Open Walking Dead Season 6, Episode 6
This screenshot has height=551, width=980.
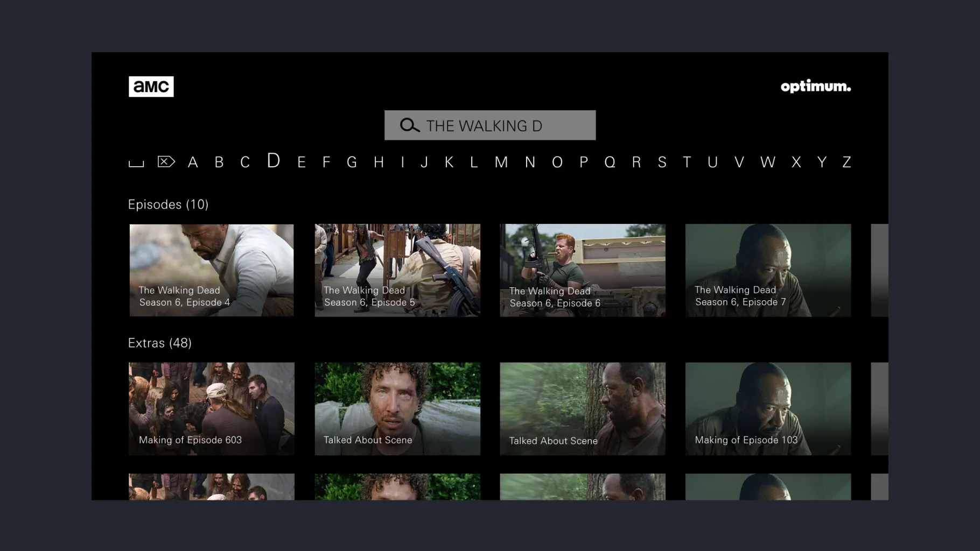[583, 270]
